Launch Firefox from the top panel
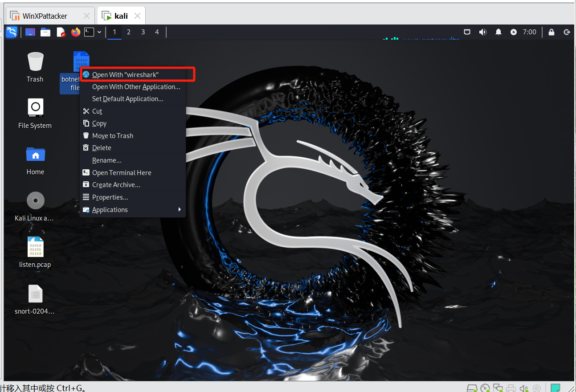576x392 pixels. [76, 32]
